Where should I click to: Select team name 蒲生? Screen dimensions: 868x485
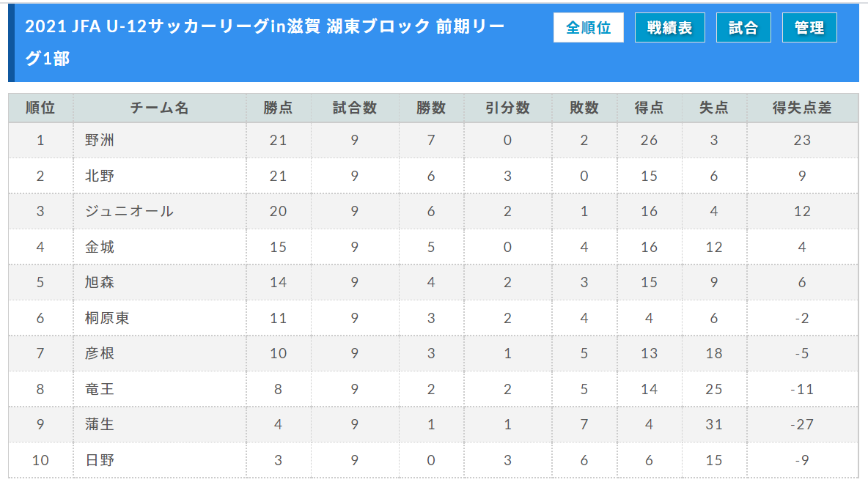(x=100, y=425)
